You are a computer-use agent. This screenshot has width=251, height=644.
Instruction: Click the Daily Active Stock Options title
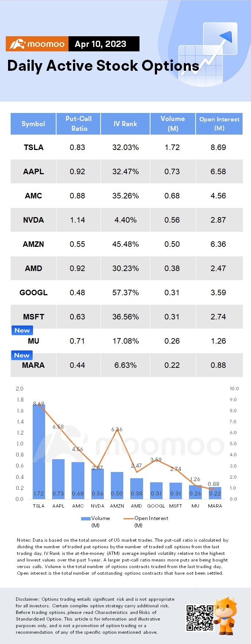(x=103, y=66)
